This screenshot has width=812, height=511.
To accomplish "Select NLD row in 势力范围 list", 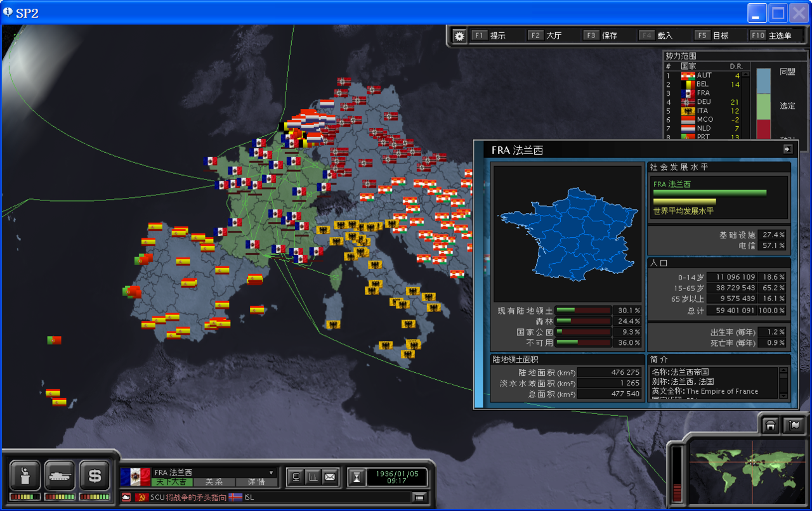I will point(703,129).
